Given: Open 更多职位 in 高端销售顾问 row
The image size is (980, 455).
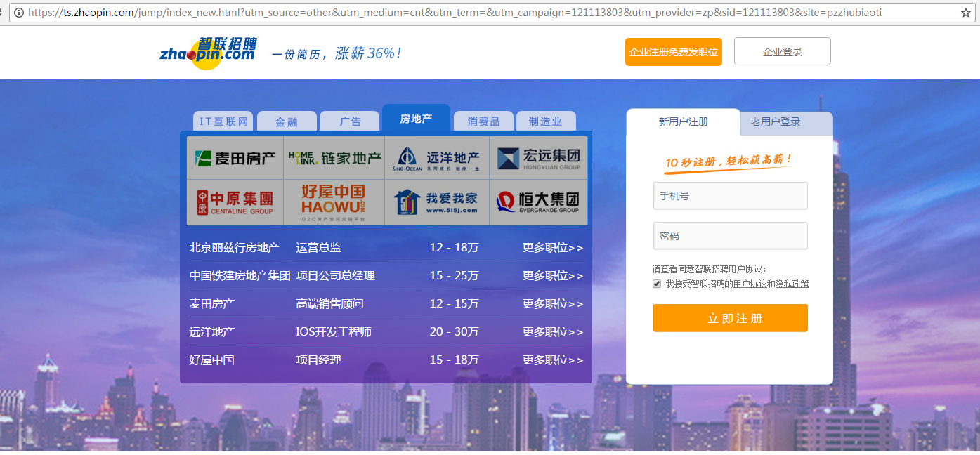Looking at the screenshot, I should coord(553,304).
